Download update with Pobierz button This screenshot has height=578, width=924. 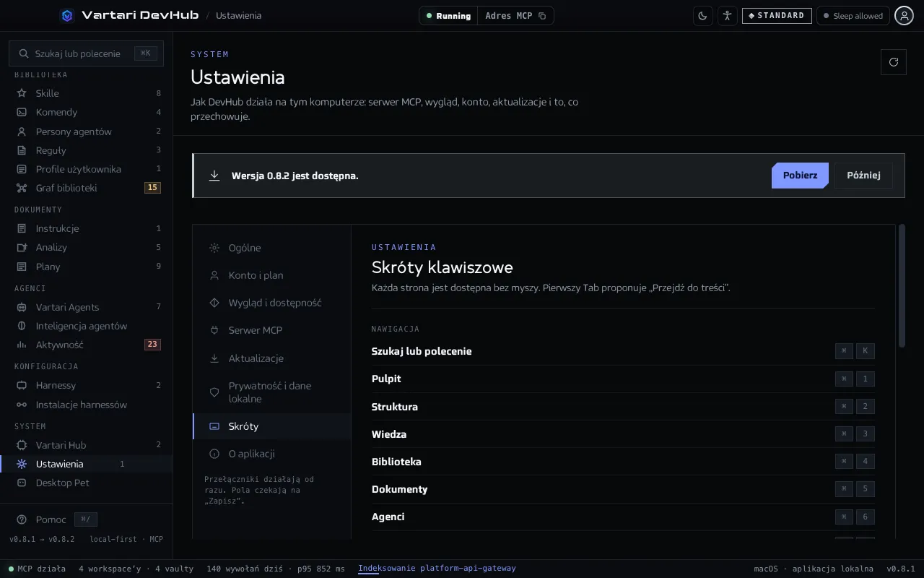pos(800,176)
